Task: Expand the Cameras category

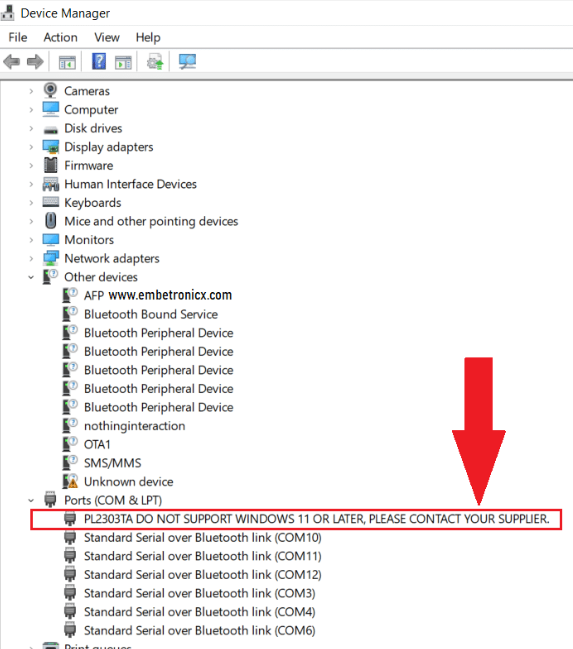Action: click(x=31, y=91)
